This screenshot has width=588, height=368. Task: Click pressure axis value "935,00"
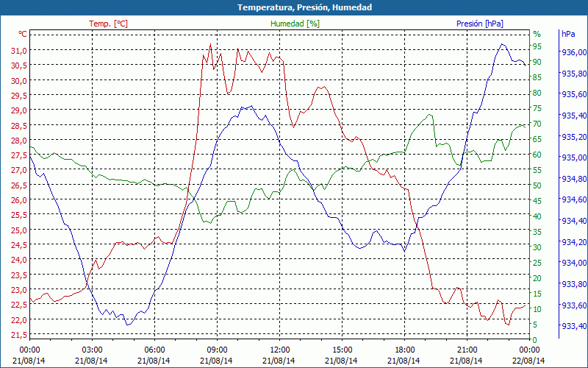tap(573, 158)
